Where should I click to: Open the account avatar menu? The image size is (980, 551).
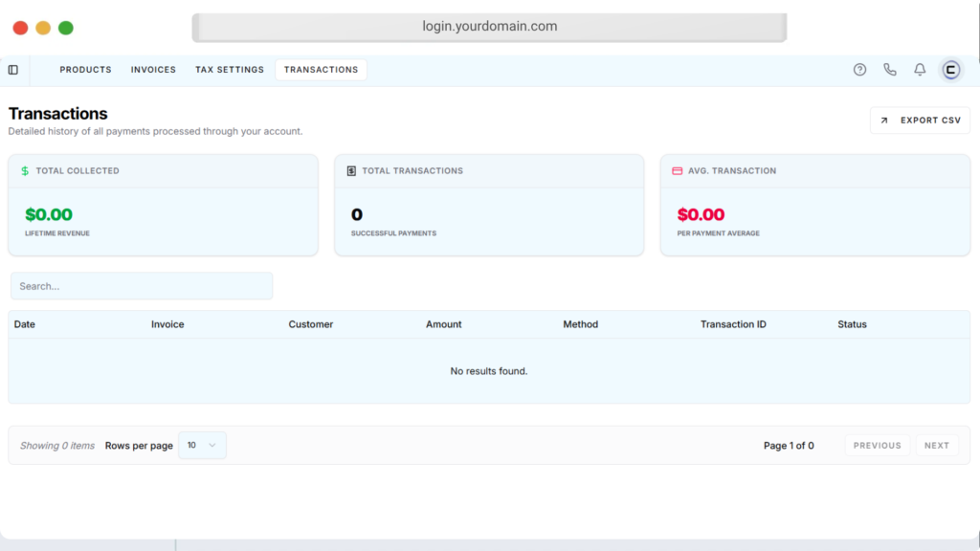(950, 70)
